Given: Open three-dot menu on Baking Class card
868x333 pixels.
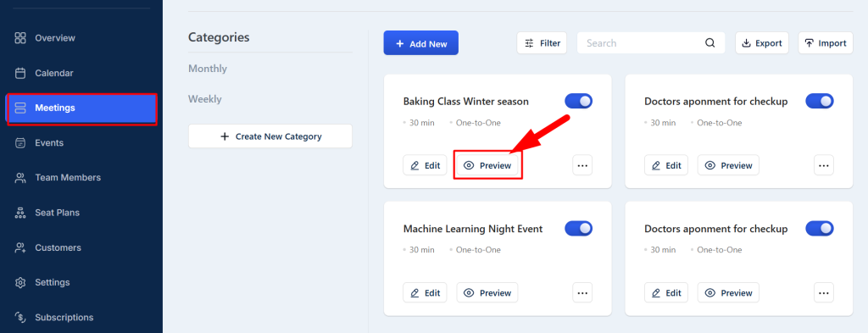Looking at the screenshot, I should coord(582,165).
